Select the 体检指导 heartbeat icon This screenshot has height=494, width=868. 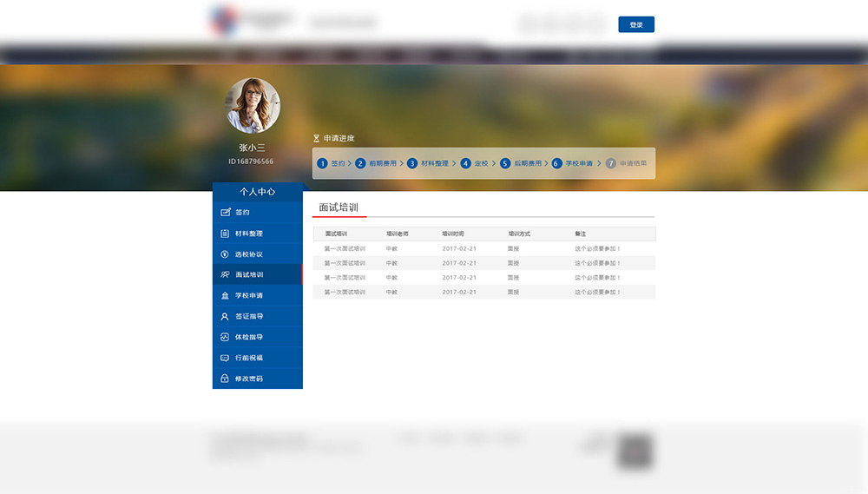click(225, 337)
